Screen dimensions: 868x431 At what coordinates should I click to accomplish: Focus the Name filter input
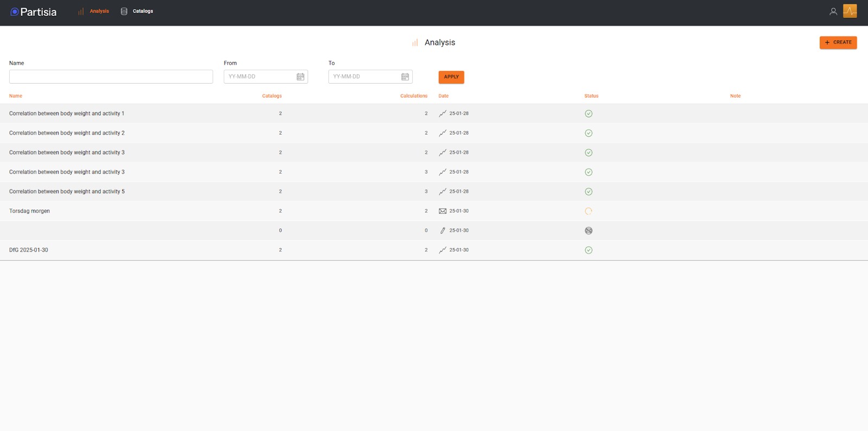click(x=111, y=77)
